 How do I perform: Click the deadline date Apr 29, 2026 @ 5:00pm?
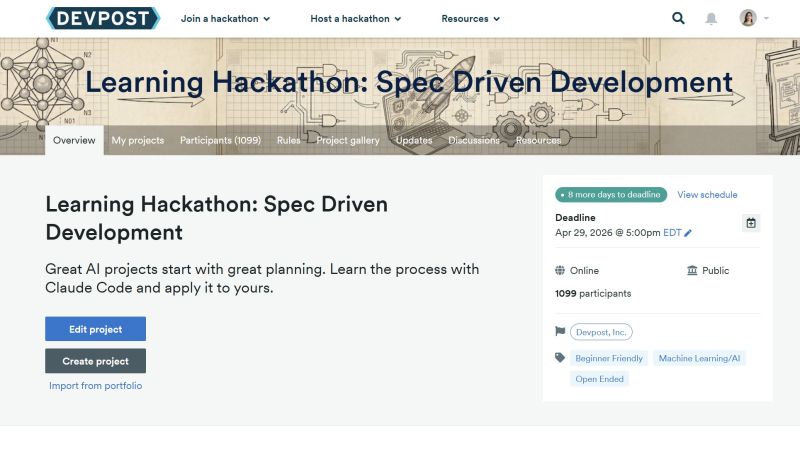pyautogui.click(x=608, y=233)
